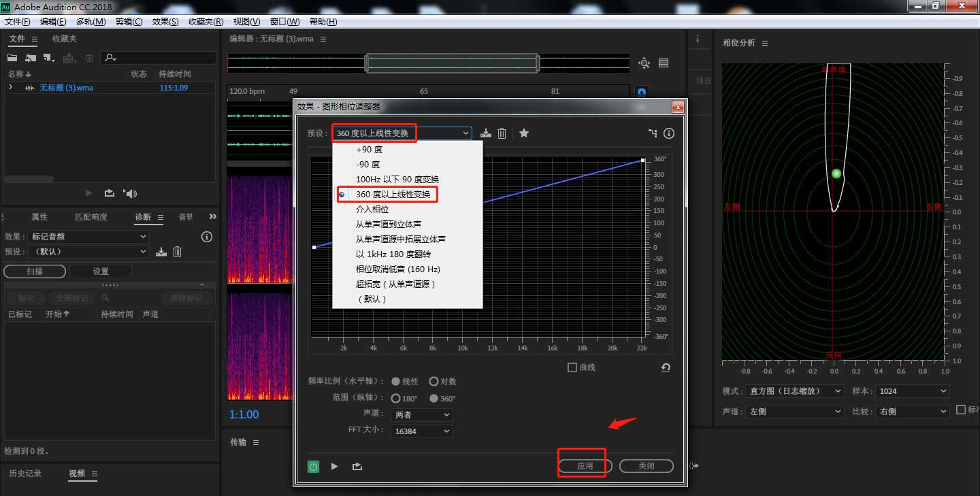Open the FFT 大小 dropdown
Image resolution: width=980 pixels, height=496 pixels.
click(421, 431)
